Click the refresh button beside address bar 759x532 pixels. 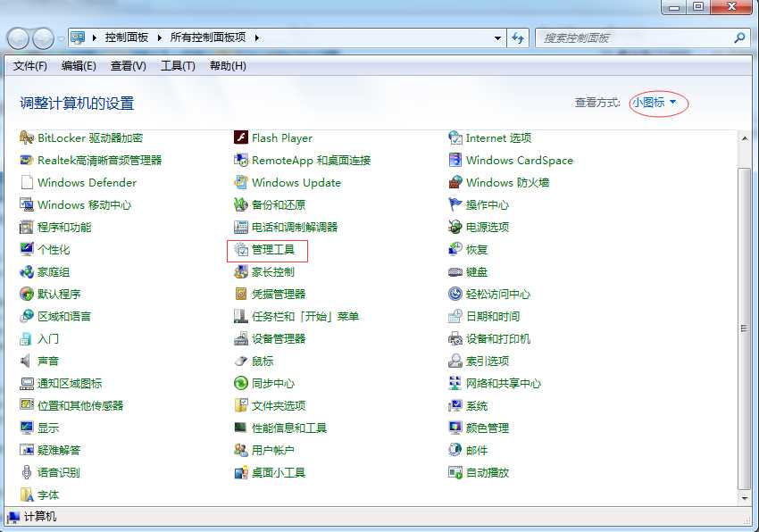(518, 37)
